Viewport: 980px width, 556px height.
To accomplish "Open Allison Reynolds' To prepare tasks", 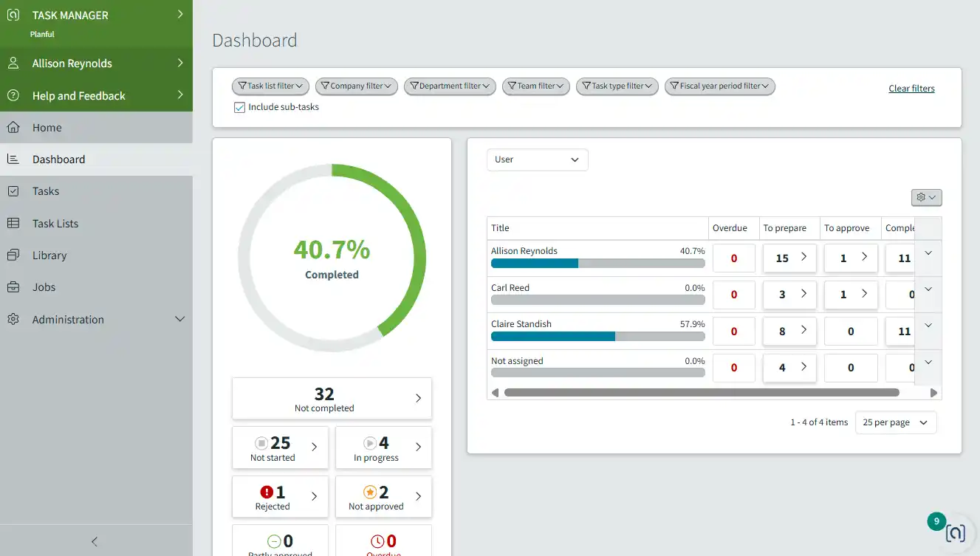I will [789, 258].
